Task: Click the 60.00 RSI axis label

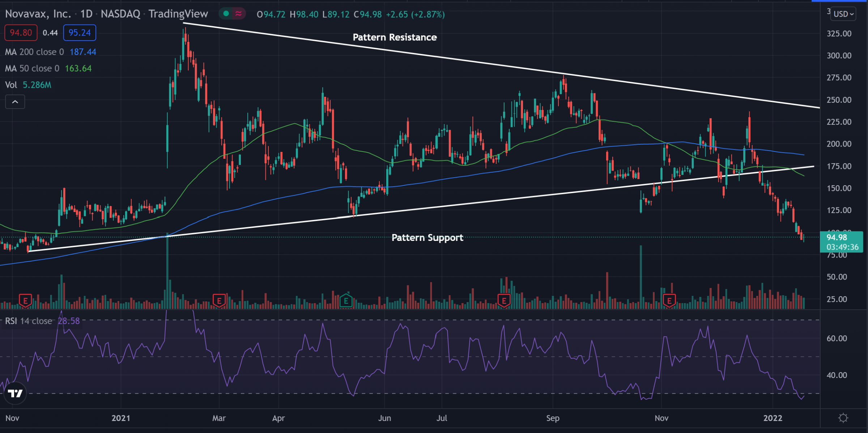Action: pyautogui.click(x=837, y=339)
